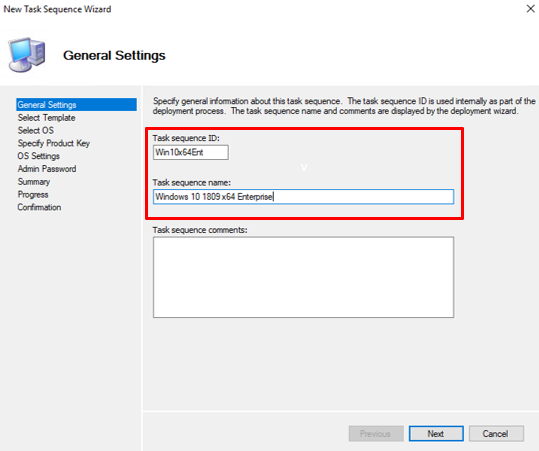Image resolution: width=539 pixels, height=451 pixels.
Task: Click the greyed-out Previous button
Action: pyautogui.click(x=376, y=433)
